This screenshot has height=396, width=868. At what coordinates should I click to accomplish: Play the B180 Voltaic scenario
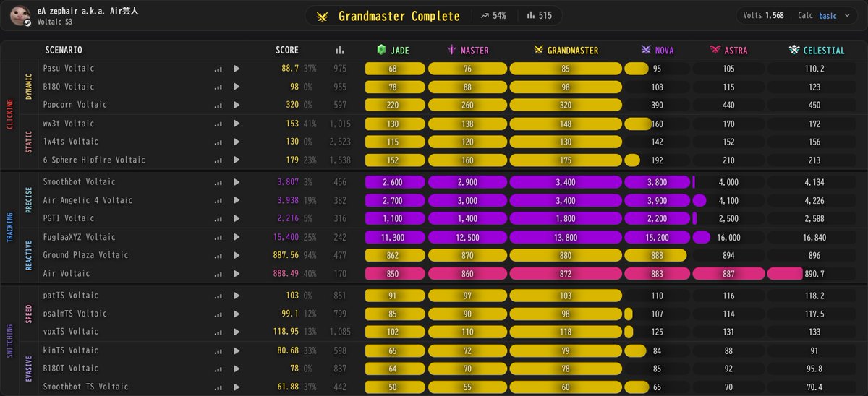tap(236, 87)
